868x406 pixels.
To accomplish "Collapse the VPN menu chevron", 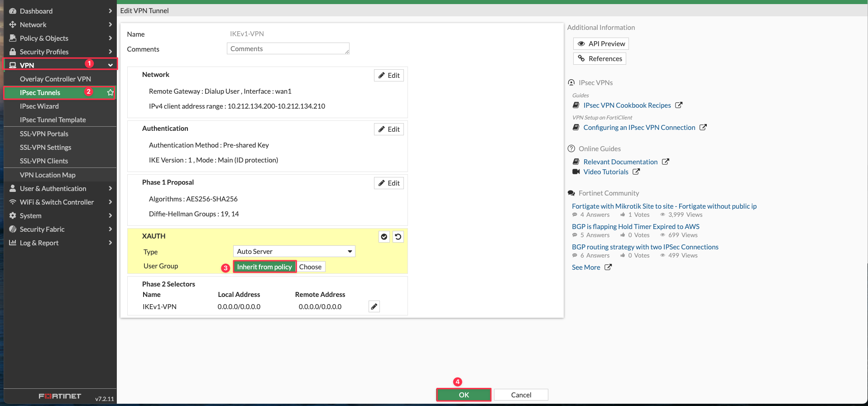I will point(110,65).
